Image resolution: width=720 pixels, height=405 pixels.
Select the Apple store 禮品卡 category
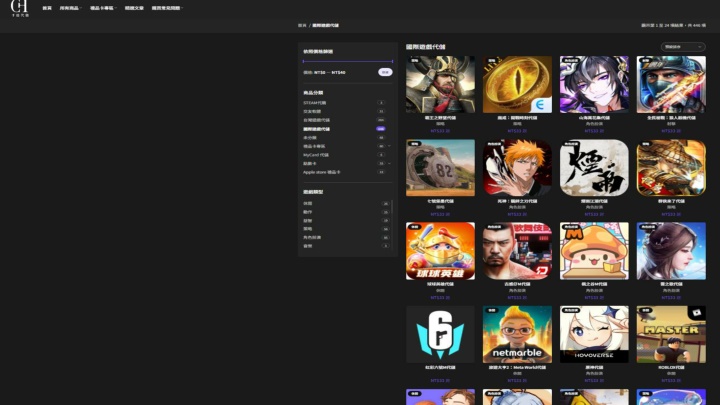click(322, 172)
